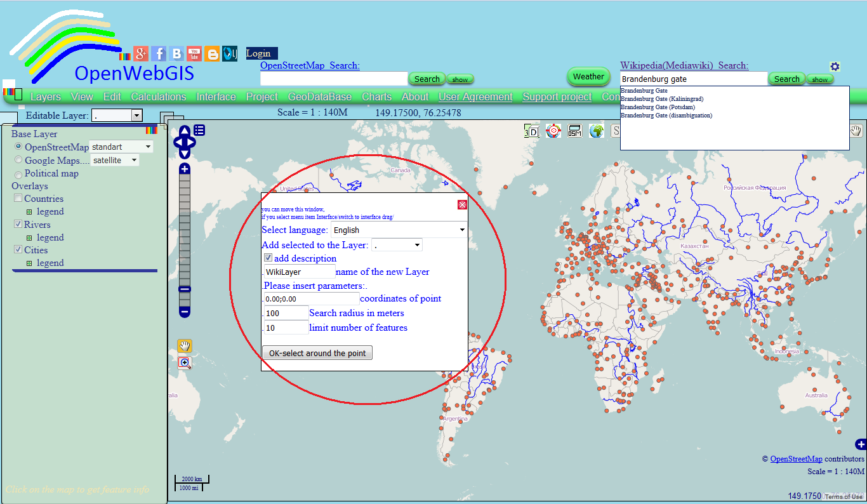The width and height of the screenshot is (867, 504).
Task: Click the settings gear near Wikipedia search
Action: pyautogui.click(x=835, y=66)
